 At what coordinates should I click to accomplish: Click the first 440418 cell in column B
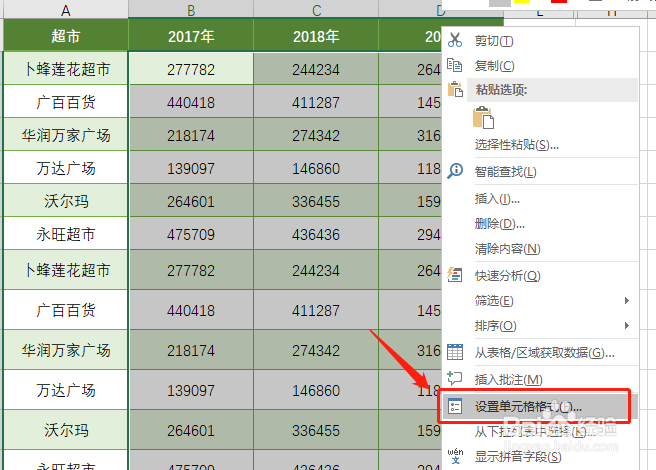pyautogui.click(x=191, y=102)
